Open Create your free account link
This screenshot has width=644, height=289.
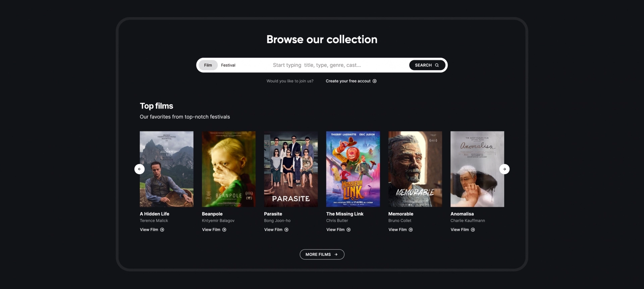tap(351, 81)
